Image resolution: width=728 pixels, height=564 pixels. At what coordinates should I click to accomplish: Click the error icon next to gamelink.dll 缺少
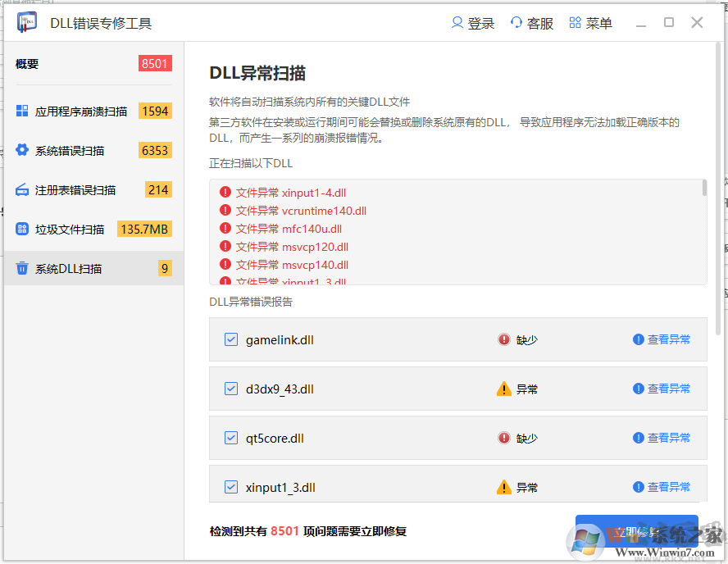tap(504, 339)
